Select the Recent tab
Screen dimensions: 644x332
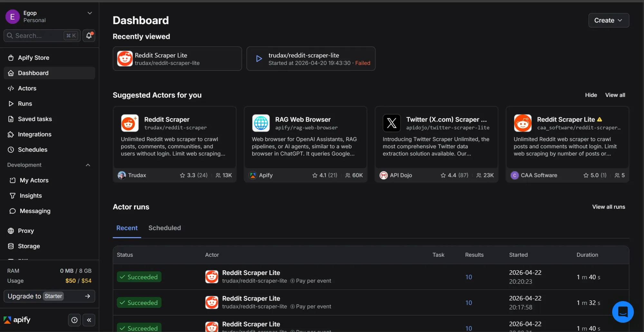[x=127, y=228]
